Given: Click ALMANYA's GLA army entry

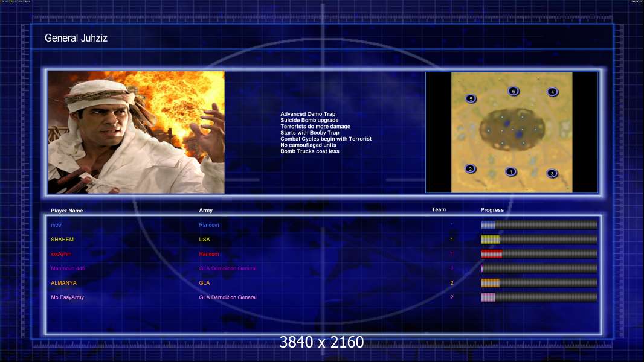Looking at the screenshot, I should click(x=204, y=283).
